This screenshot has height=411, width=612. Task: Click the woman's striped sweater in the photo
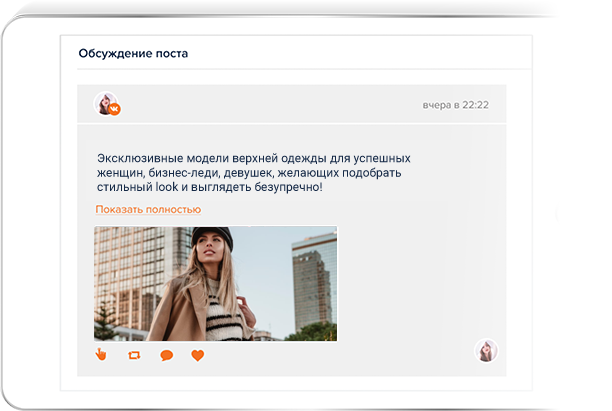pos(222,318)
